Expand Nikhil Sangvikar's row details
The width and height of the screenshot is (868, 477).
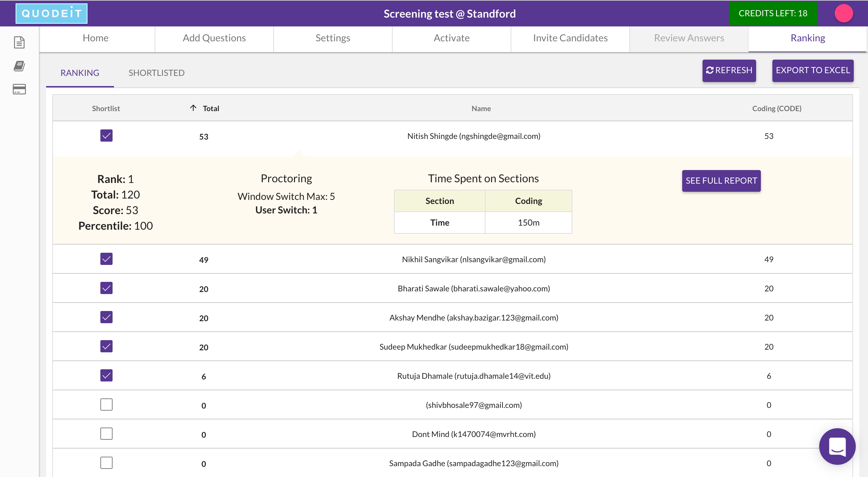[474, 260]
